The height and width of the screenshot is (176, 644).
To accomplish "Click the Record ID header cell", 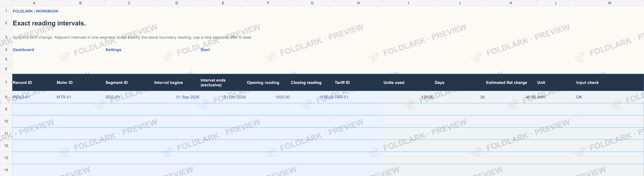I will click(34, 83).
